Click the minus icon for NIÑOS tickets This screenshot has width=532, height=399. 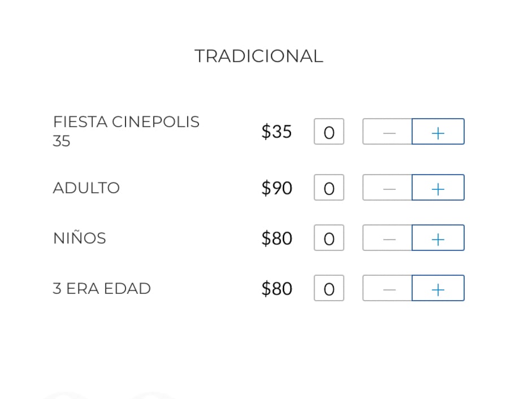click(389, 238)
